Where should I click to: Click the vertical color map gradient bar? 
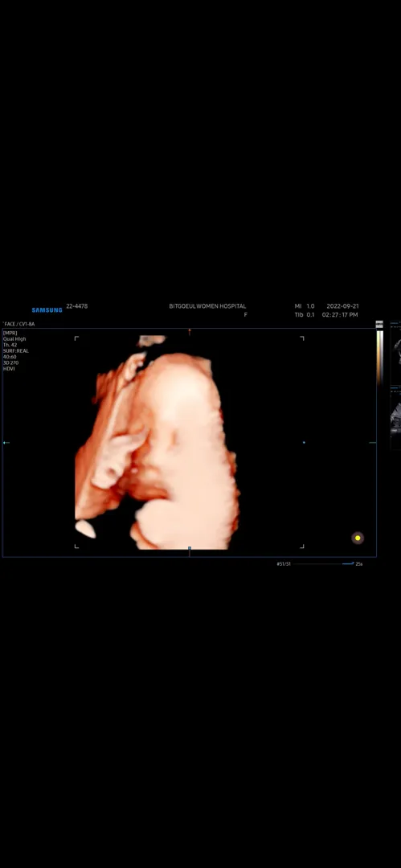tap(380, 357)
